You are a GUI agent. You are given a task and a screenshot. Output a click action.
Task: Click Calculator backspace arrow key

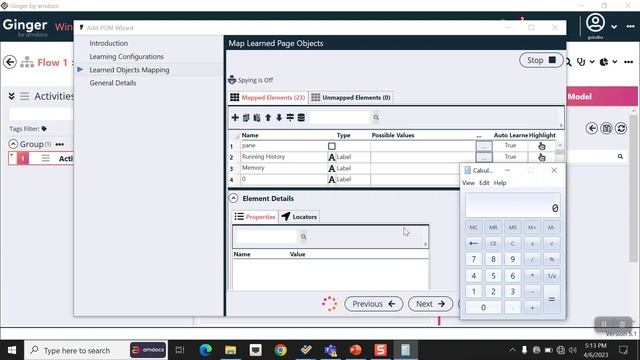pos(473,243)
